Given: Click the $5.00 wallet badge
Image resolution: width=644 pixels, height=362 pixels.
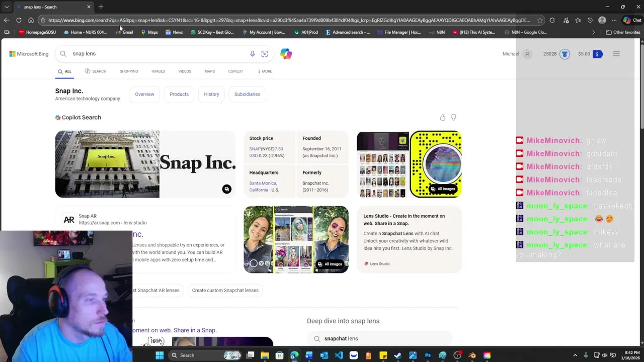Looking at the screenshot, I should [590, 54].
